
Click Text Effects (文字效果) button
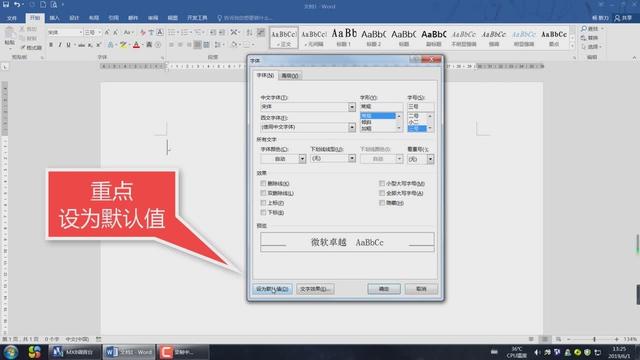315,289
